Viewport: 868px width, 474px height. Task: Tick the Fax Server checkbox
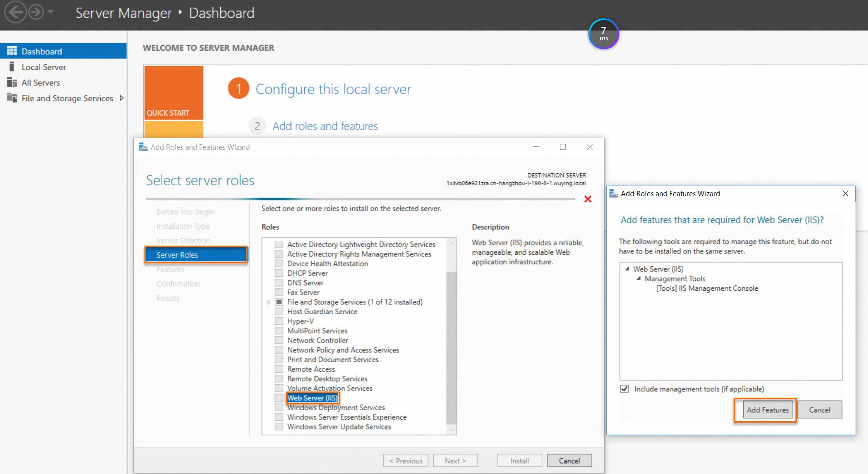tap(279, 292)
